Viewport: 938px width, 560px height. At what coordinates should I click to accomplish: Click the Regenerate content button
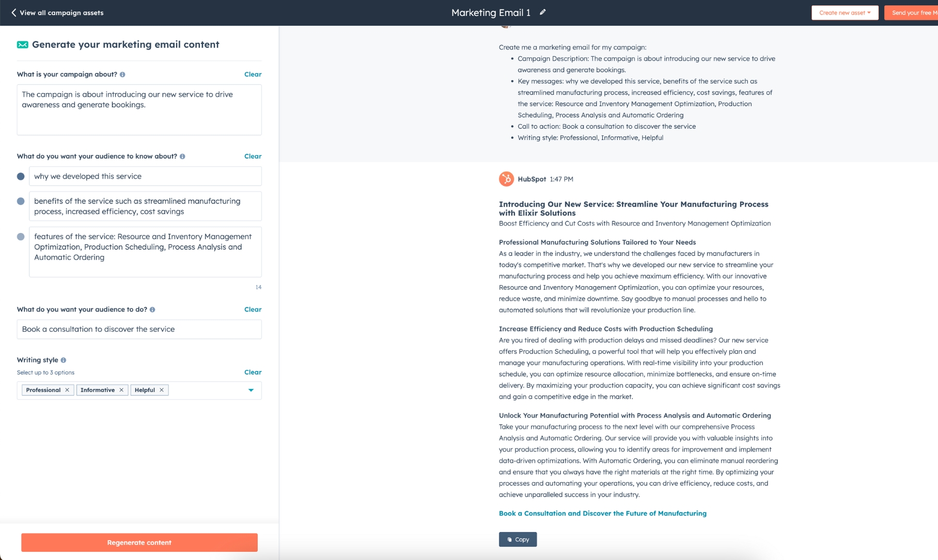pos(139,542)
